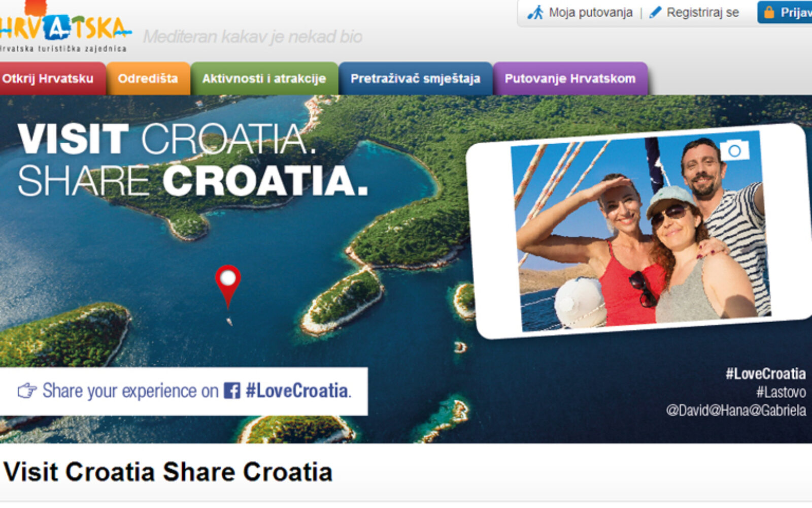Click the Facebook icon in the share banner

(232, 391)
